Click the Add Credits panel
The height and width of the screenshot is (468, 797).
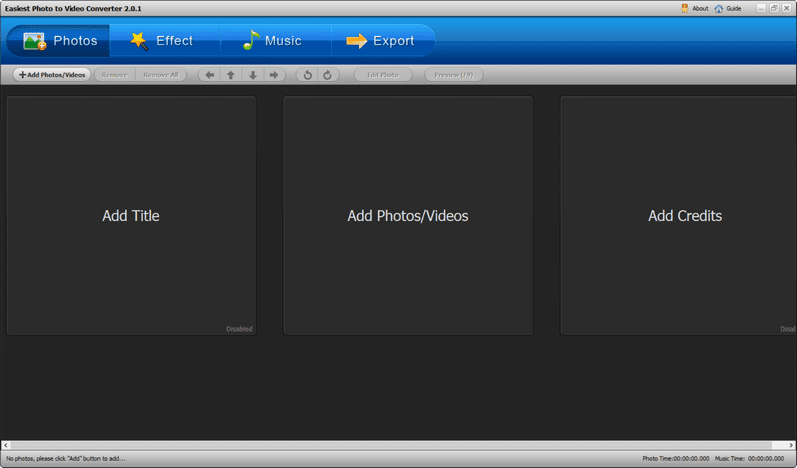coord(679,215)
